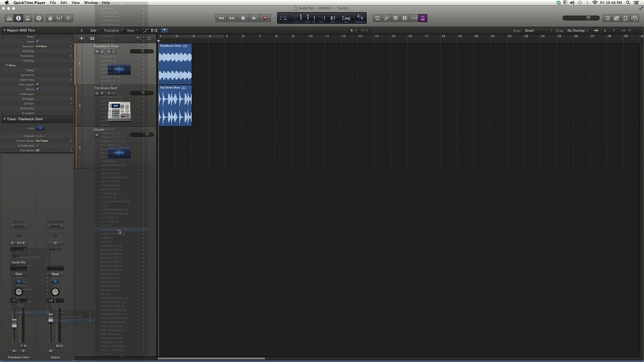Click Read automation on Flashback Choir strip
The width and height of the screenshot is (644, 362).
click(19, 274)
